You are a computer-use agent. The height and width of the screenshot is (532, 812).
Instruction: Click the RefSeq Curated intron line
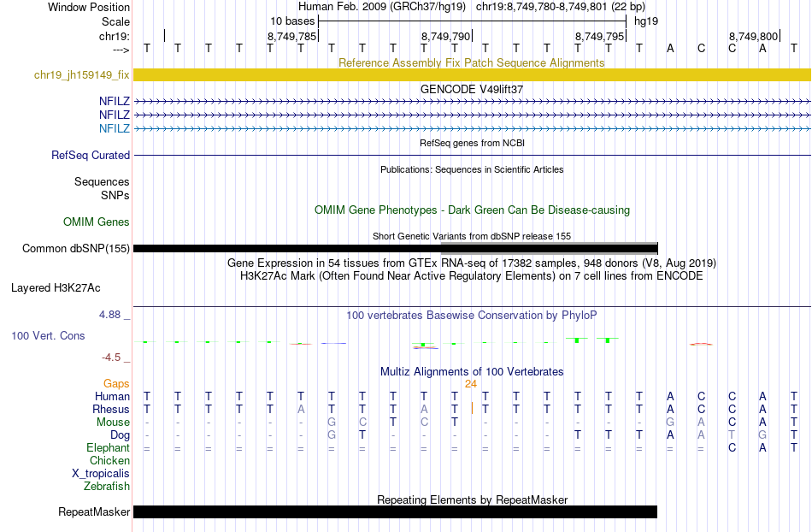click(472, 155)
